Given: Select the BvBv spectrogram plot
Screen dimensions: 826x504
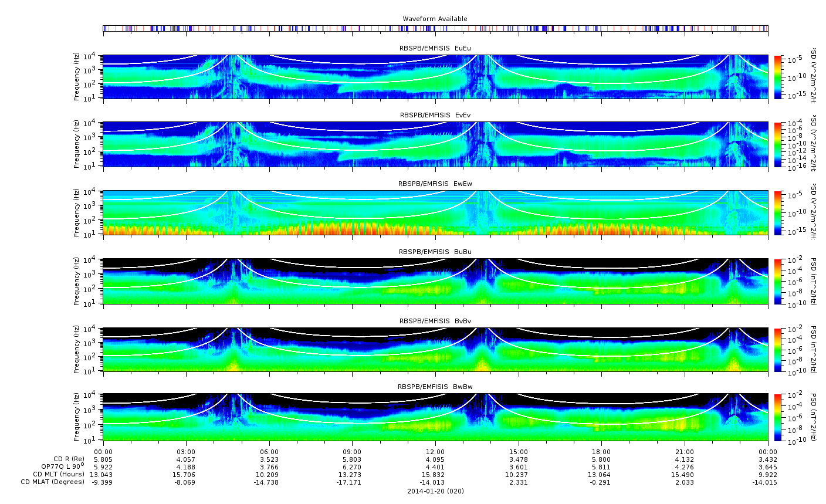Looking at the screenshot, I should coord(435,350).
